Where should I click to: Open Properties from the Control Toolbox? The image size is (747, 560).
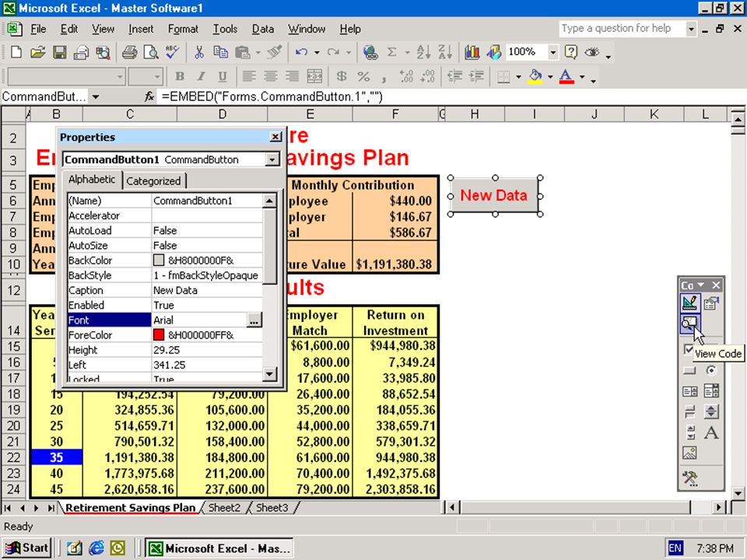[711, 303]
